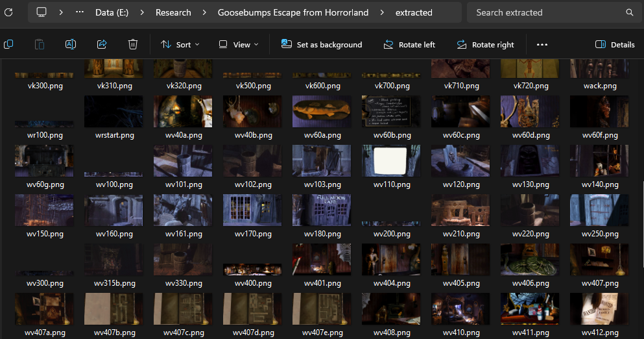The image size is (644, 339).
Task: Click the vk300.png file name
Action: click(45, 86)
